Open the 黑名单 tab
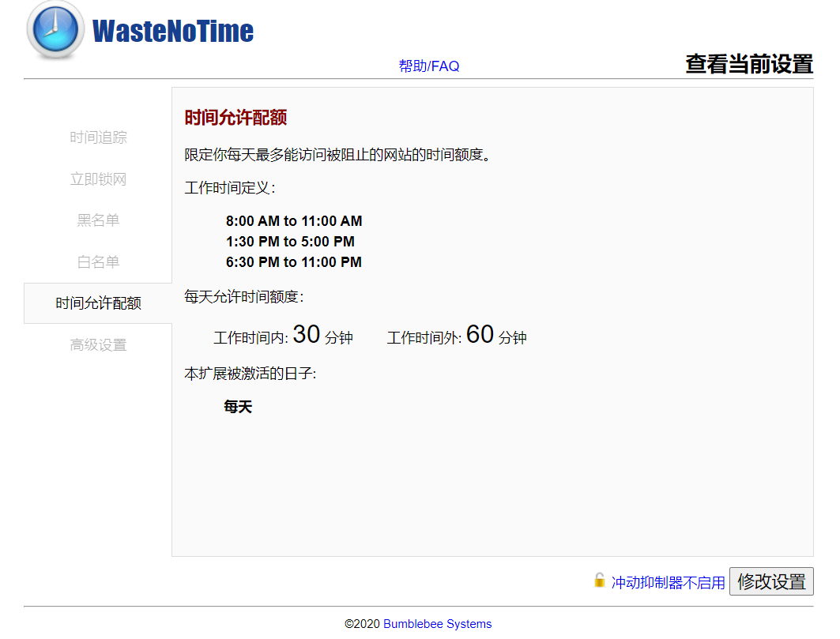 [x=98, y=220]
